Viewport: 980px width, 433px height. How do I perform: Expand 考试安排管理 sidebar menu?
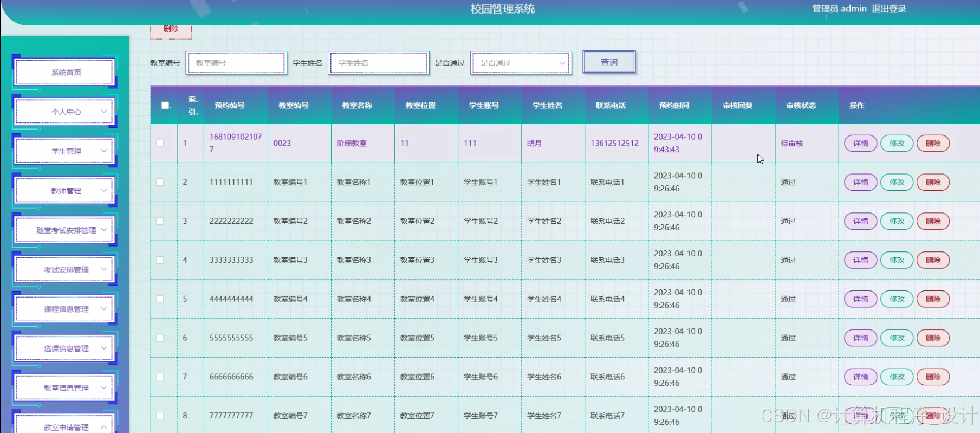coord(65,269)
